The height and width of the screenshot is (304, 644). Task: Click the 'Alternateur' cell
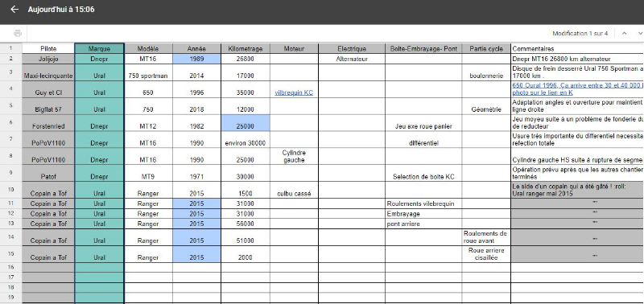(352, 59)
